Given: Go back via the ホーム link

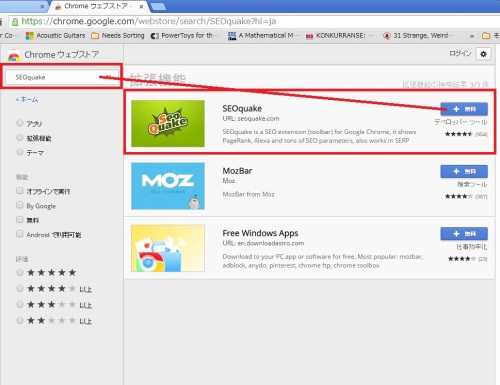Looking at the screenshot, I should coord(27,99).
